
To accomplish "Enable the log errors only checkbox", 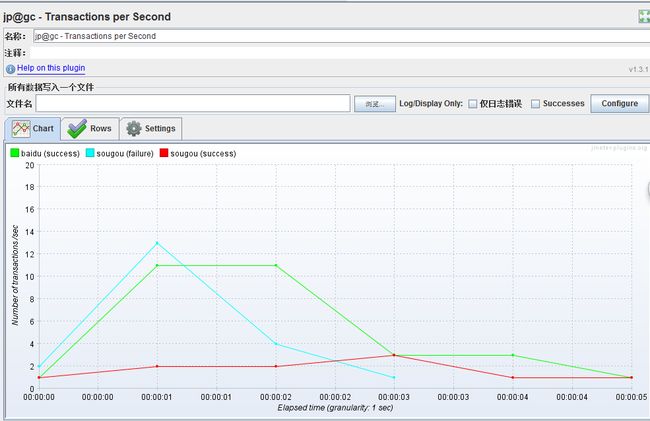I will click(x=473, y=104).
